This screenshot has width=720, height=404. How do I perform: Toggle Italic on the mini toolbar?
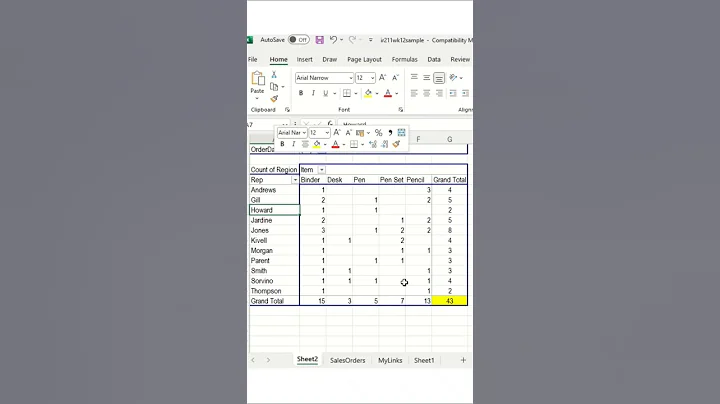pyautogui.click(x=293, y=144)
